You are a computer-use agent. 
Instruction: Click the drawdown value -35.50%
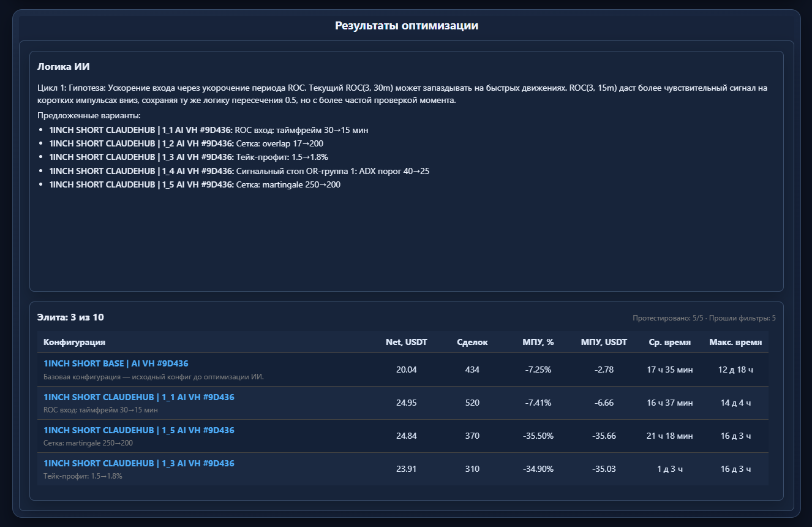pos(538,436)
